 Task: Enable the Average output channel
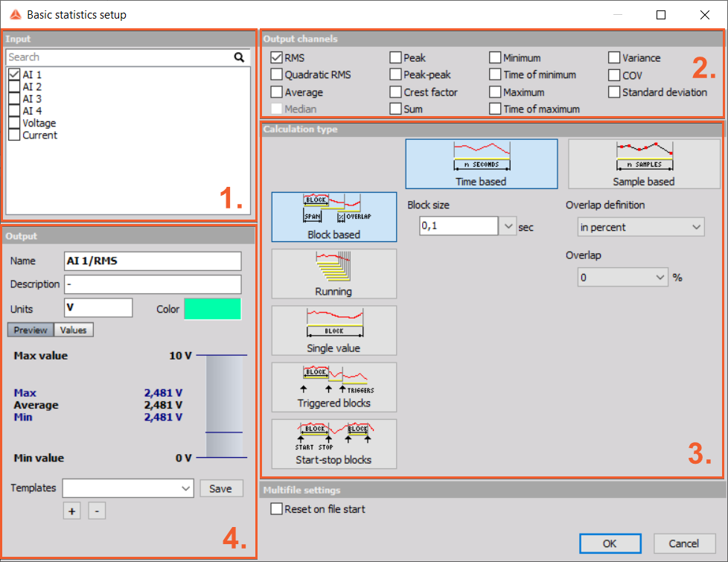tap(276, 92)
